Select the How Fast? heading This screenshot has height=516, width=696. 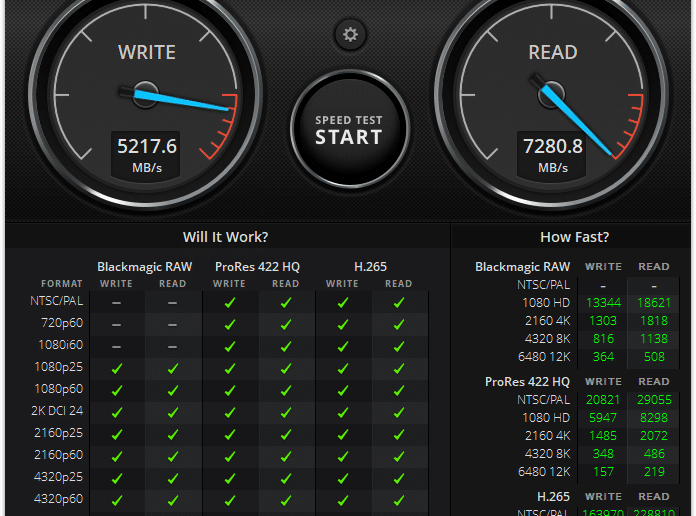(574, 237)
